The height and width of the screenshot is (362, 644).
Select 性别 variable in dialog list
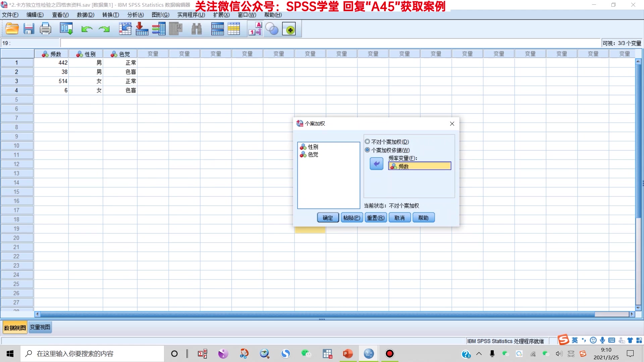point(313,147)
